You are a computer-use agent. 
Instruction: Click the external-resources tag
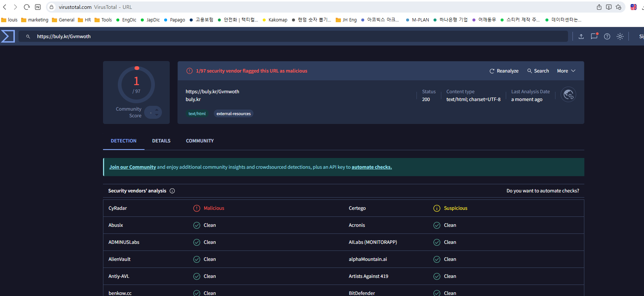point(233,114)
